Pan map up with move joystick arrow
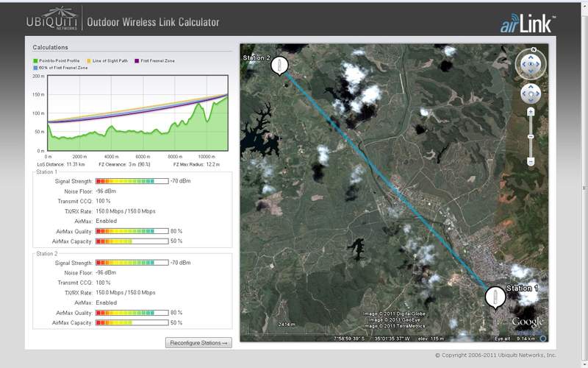The height and width of the screenshot is (368, 588). [x=531, y=87]
